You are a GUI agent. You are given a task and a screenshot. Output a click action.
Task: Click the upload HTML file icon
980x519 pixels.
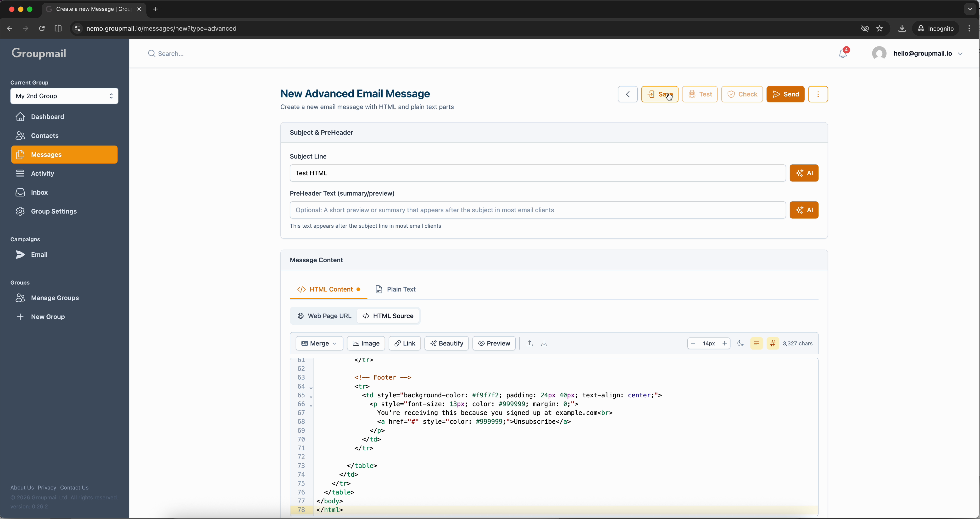(x=529, y=343)
